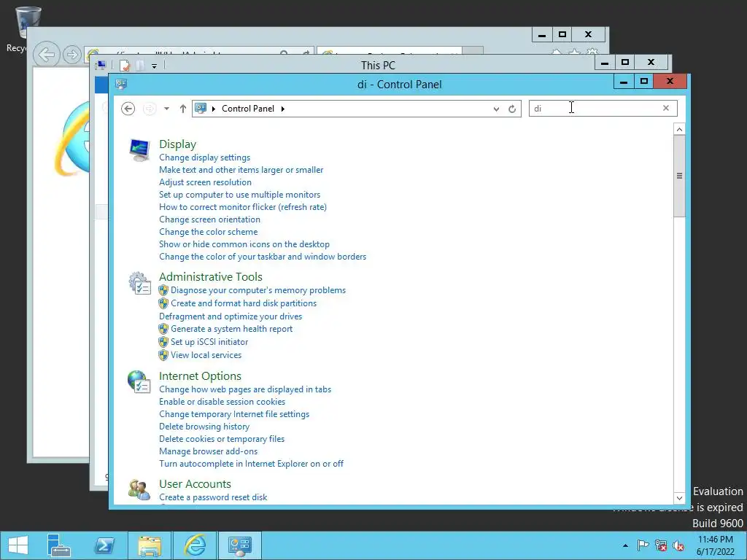The width and height of the screenshot is (747, 560).
Task: Clear the 'di' search text
Action: click(666, 108)
